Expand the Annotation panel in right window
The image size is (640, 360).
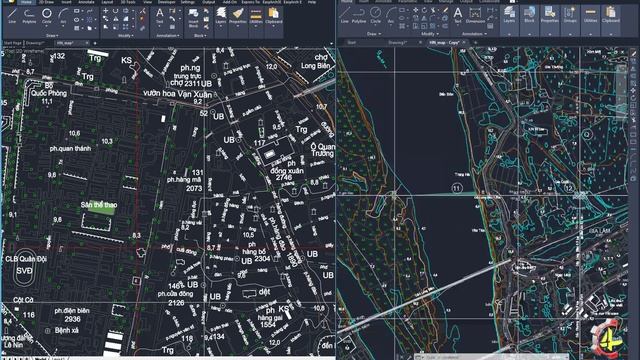(474, 34)
